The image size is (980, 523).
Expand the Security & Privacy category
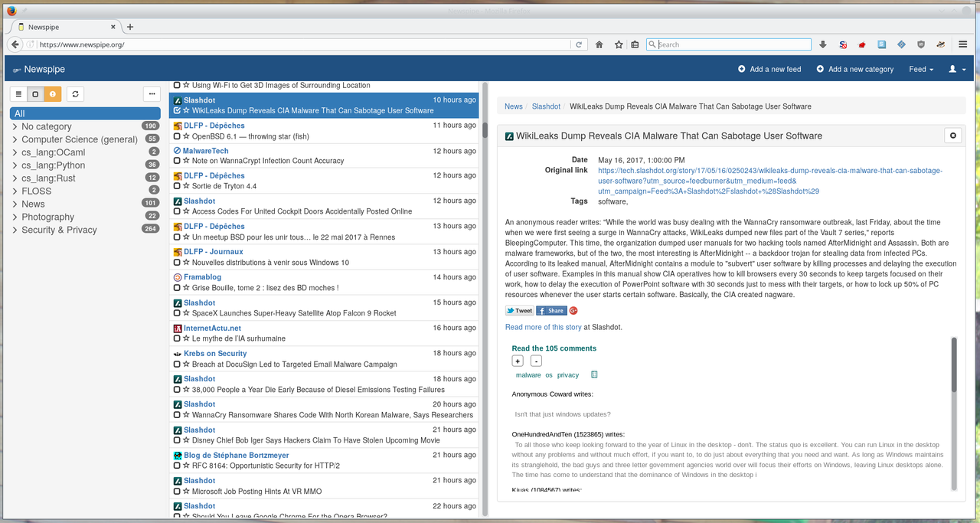click(x=15, y=230)
